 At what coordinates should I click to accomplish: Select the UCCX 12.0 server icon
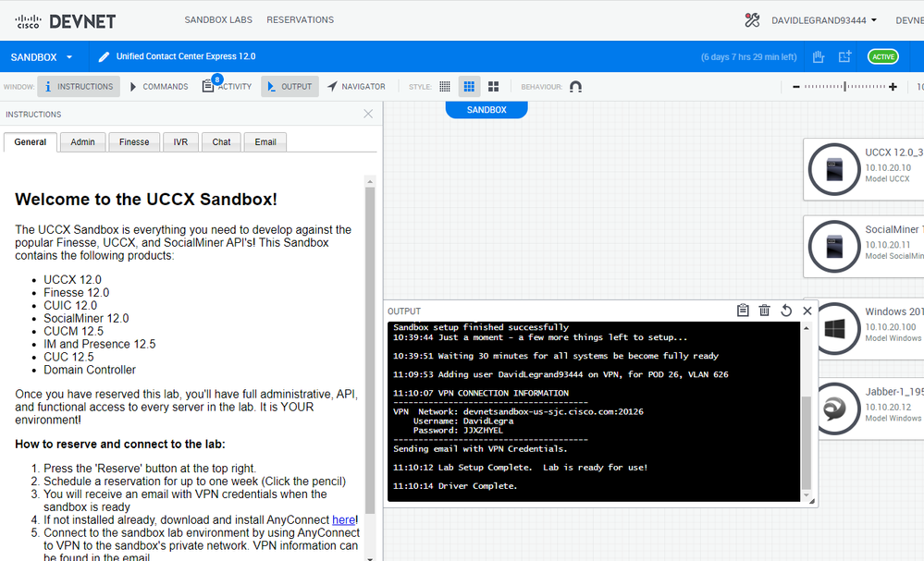click(x=834, y=169)
